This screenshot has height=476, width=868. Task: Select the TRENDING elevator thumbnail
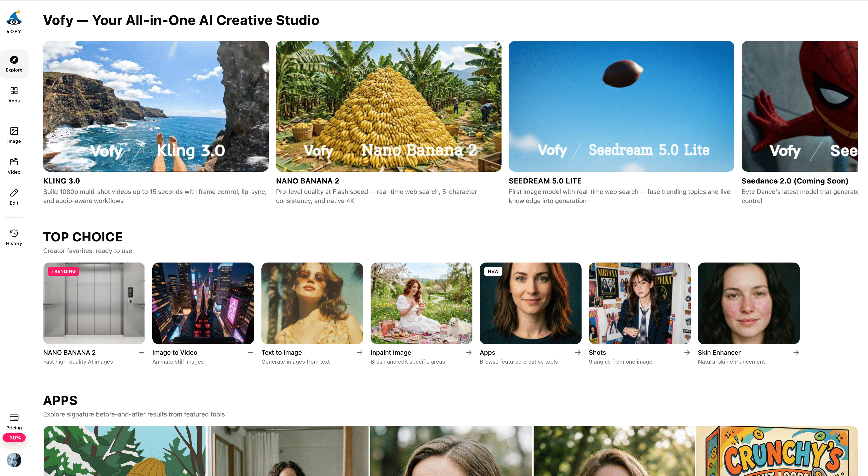point(94,303)
